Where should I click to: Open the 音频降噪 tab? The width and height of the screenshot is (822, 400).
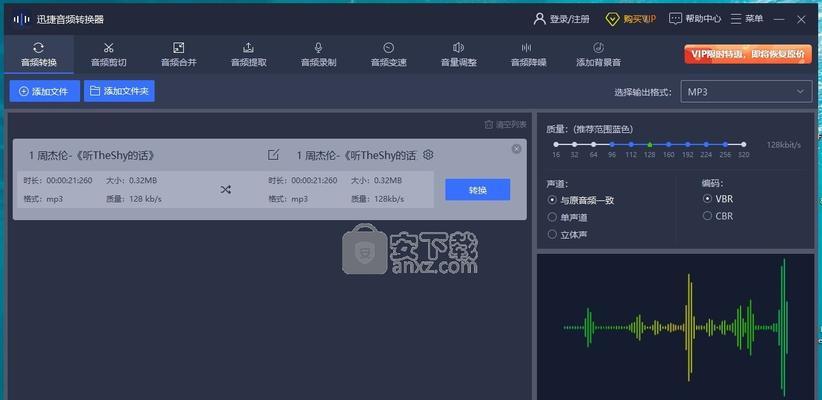tap(528, 55)
